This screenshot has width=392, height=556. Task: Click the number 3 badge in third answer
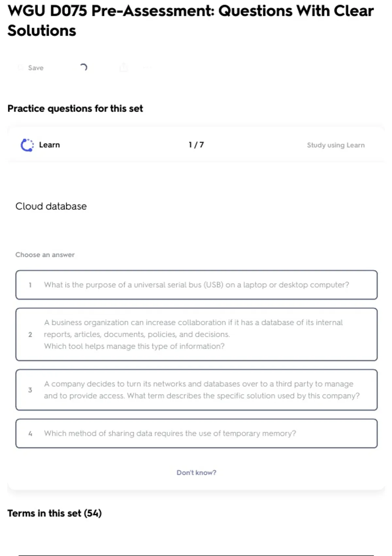click(30, 390)
